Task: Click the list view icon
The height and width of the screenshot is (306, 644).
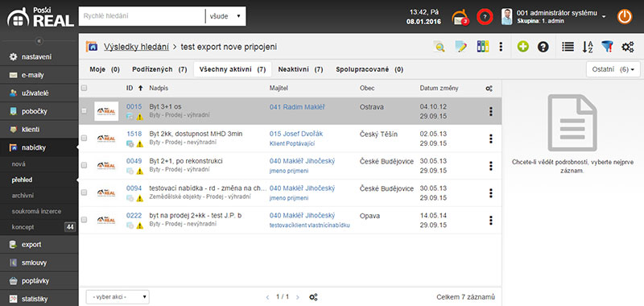Action: [568, 47]
